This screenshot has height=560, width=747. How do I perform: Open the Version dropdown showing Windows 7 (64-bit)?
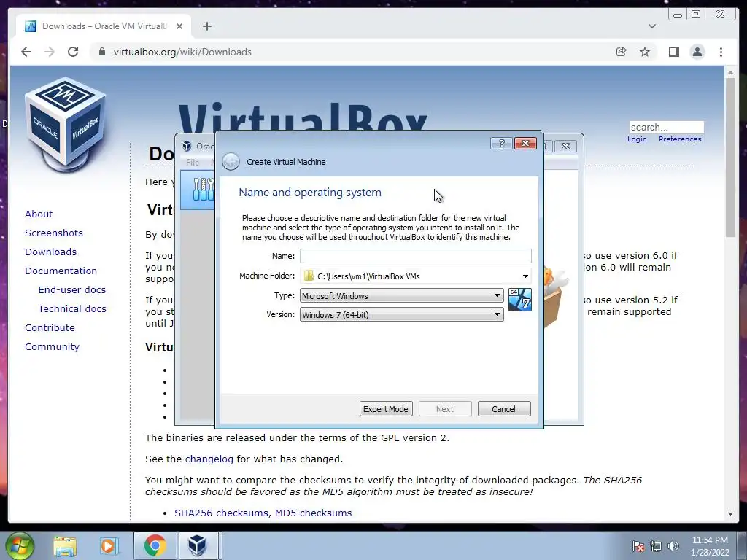coord(402,315)
